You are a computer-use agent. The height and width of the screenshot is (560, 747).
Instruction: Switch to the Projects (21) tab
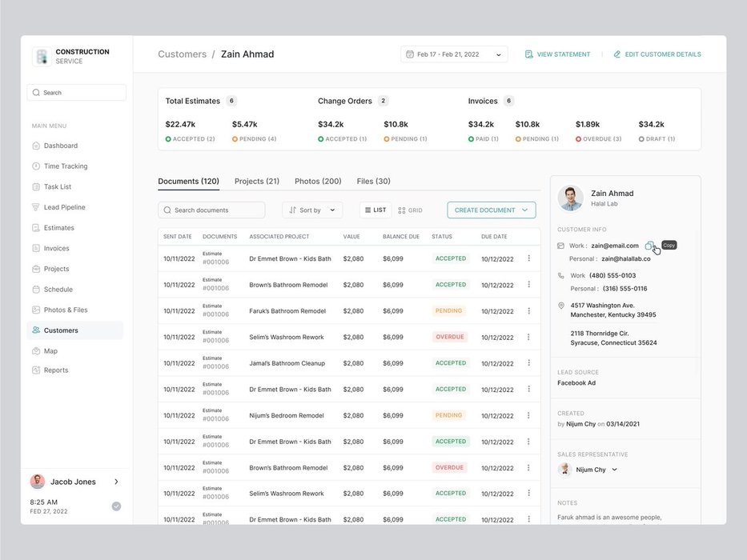257,182
